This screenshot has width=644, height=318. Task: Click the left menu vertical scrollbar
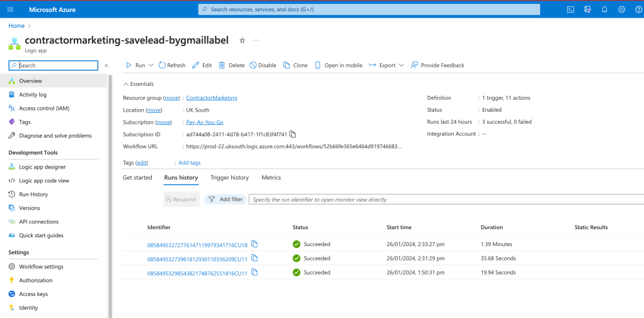(110, 196)
